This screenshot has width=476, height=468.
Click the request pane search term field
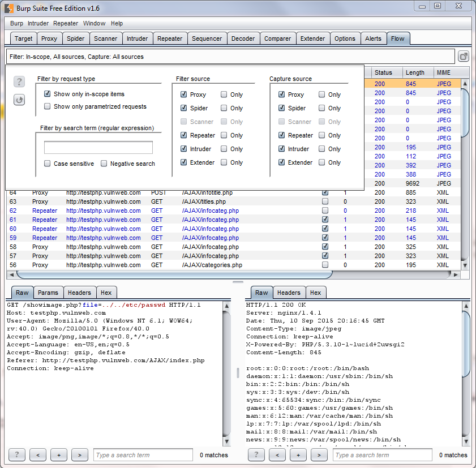143,454
